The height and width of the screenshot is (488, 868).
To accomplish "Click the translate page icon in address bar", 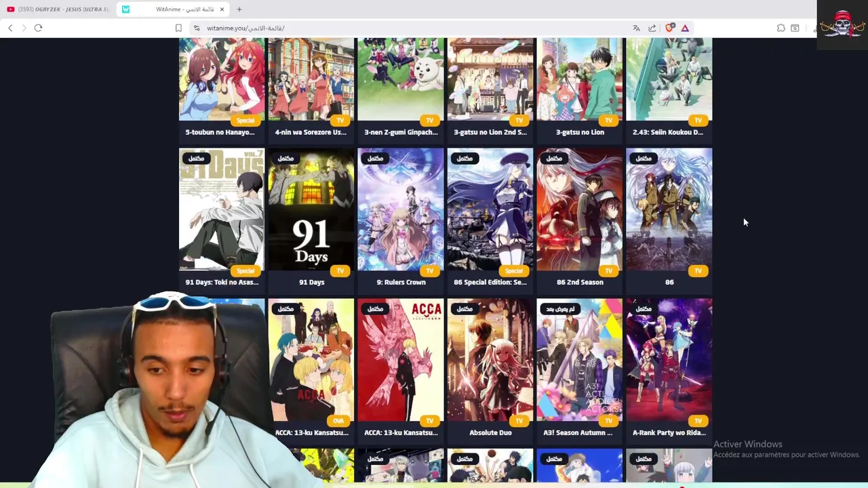I will point(636,28).
